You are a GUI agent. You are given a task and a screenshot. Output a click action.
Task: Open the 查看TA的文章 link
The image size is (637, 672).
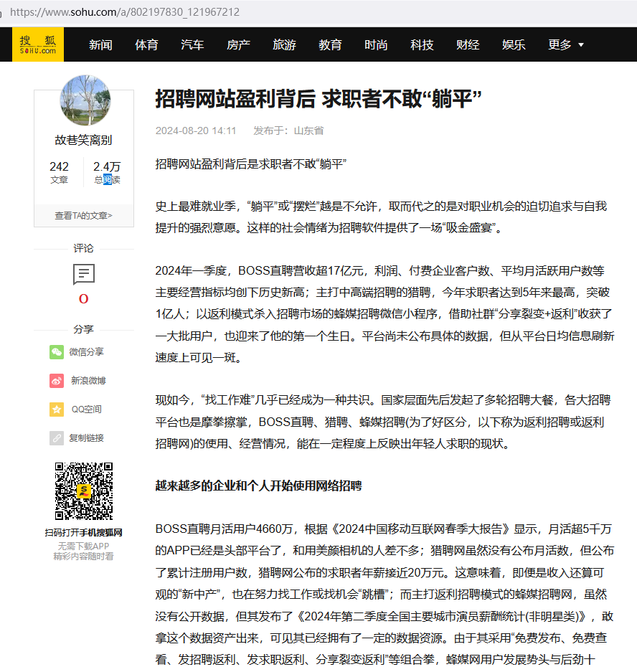point(84,216)
